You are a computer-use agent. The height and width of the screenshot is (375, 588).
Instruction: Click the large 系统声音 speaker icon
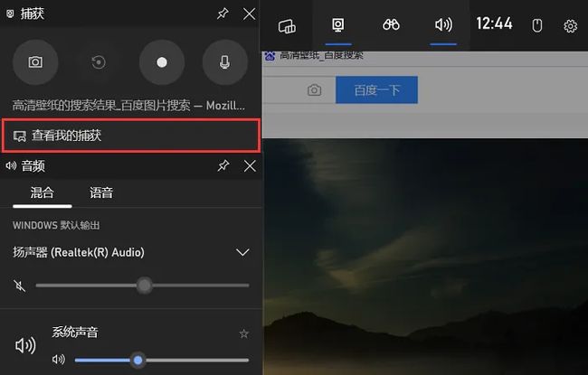point(25,345)
